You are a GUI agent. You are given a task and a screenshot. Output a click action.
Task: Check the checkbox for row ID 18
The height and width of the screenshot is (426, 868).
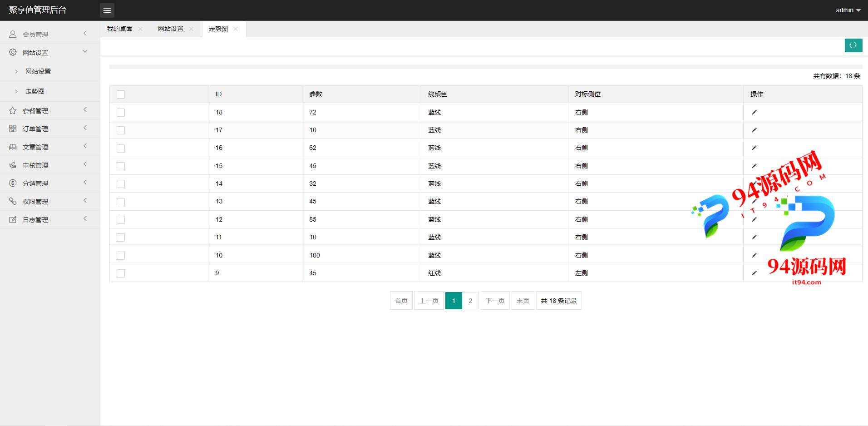click(121, 113)
